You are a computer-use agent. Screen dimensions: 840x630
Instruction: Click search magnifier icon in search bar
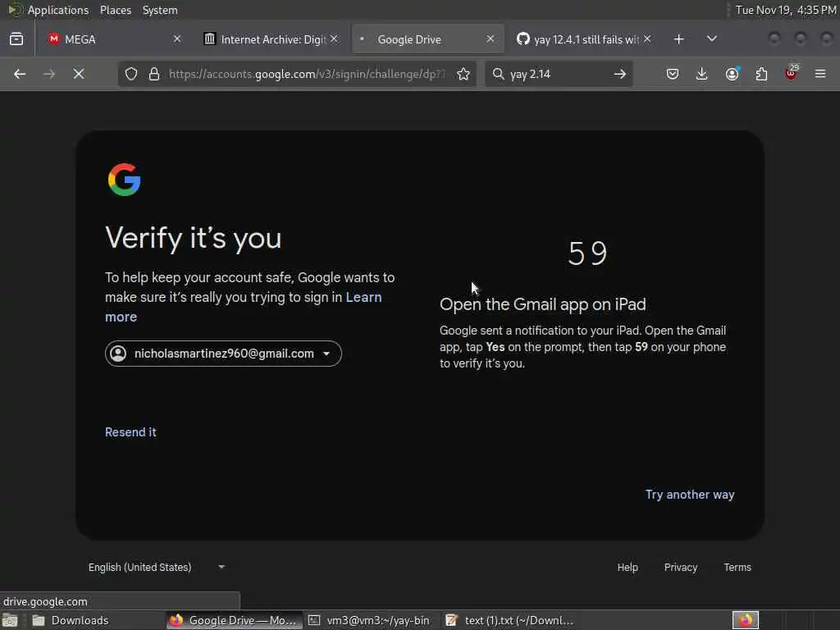coord(498,74)
